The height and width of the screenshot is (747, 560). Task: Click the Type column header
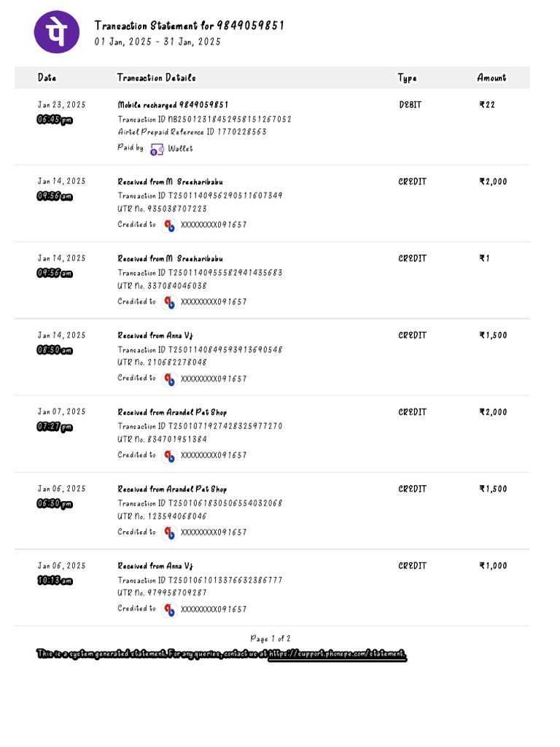[x=407, y=77]
